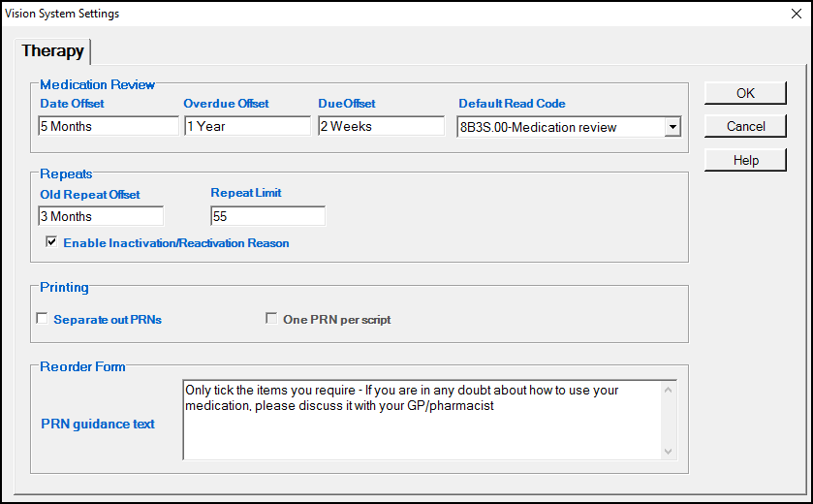This screenshot has width=813, height=504.
Task: Click the DueOffset input box
Action: [x=380, y=126]
